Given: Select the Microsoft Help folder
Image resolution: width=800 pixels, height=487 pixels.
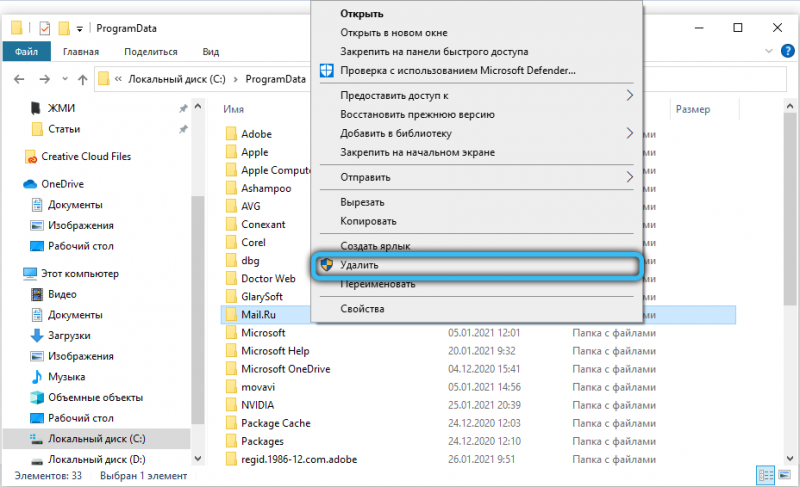Looking at the screenshot, I should [275, 351].
